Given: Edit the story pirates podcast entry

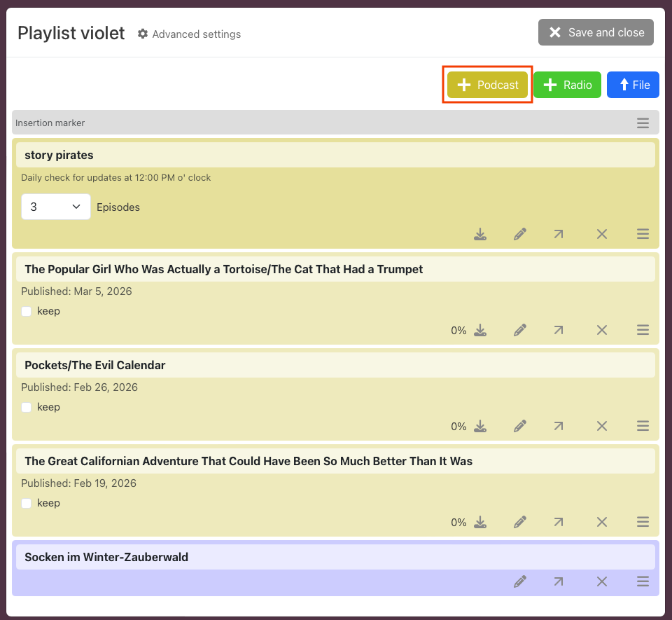Looking at the screenshot, I should 519,234.
